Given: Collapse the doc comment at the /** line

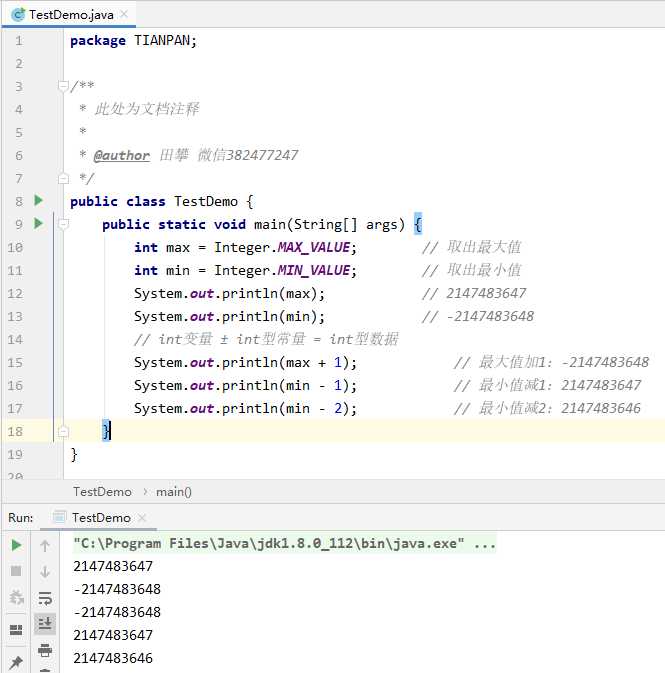Looking at the screenshot, I should tap(63, 86).
